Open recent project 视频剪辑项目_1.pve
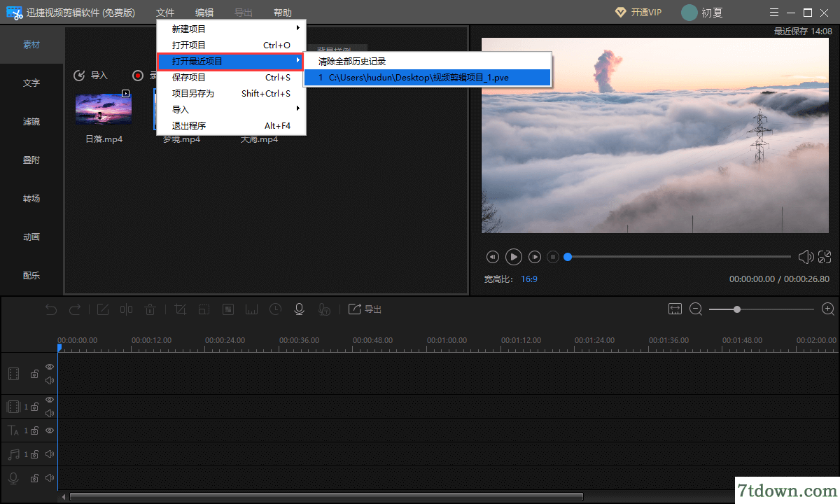This screenshot has height=504, width=840. (x=428, y=78)
